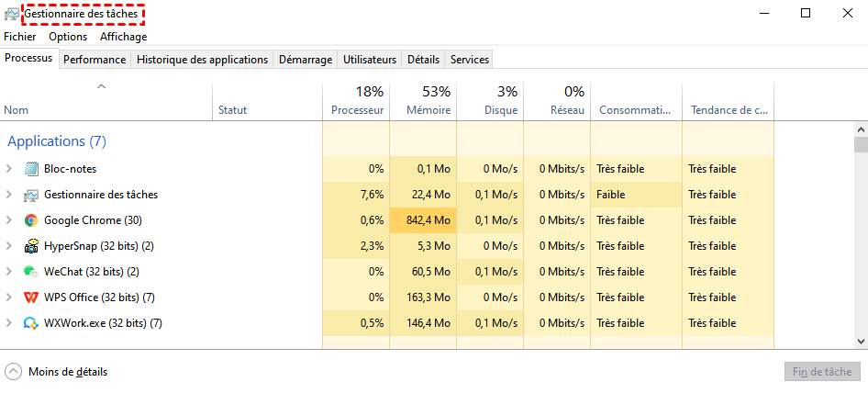The width and height of the screenshot is (868, 393).
Task: Switch to the Performance tab
Action: click(95, 60)
